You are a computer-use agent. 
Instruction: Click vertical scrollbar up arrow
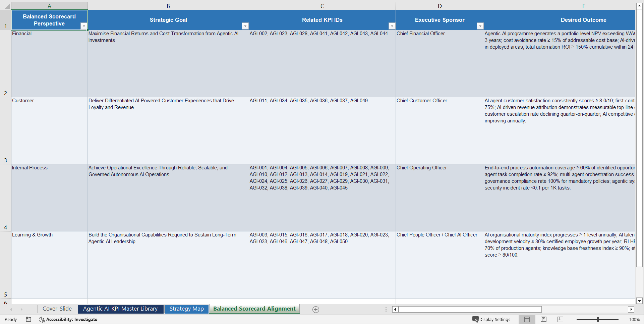click(639, 6)
